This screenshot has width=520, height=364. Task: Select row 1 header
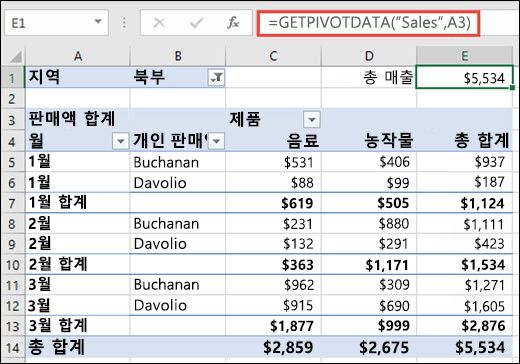[13, 77]
